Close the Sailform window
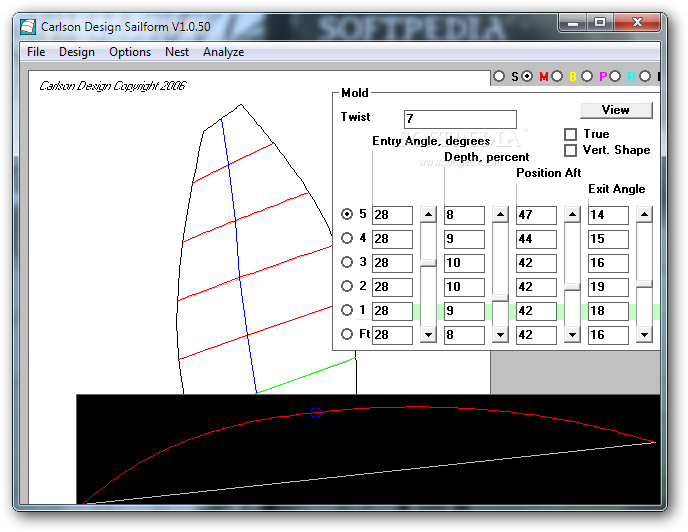 coord(637,22)
